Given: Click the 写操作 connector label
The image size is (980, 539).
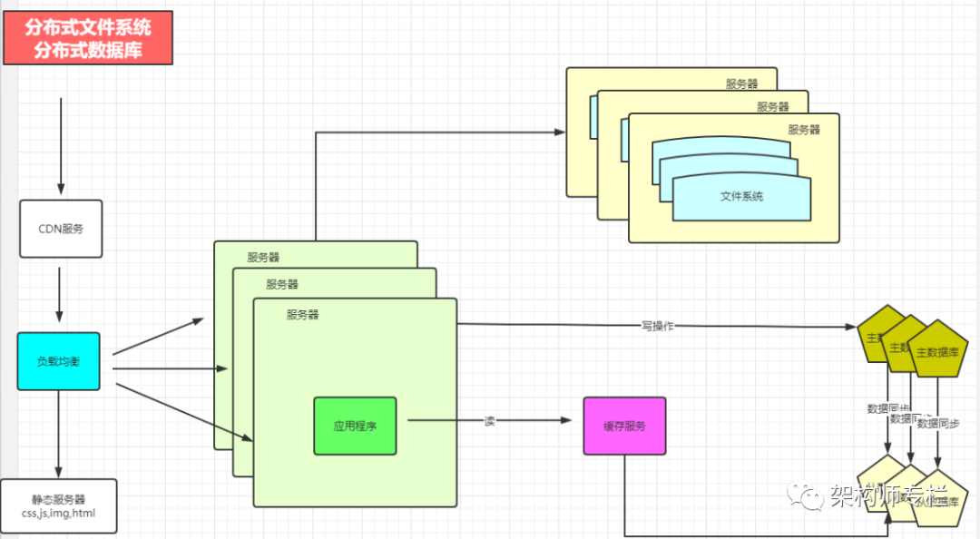Looking at the screenshot, I should 658,326.
